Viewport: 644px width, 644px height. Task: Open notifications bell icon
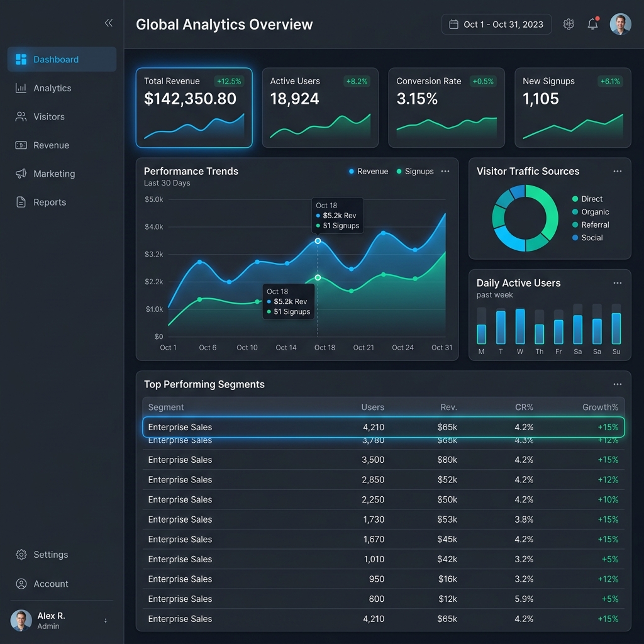(592, 25)
